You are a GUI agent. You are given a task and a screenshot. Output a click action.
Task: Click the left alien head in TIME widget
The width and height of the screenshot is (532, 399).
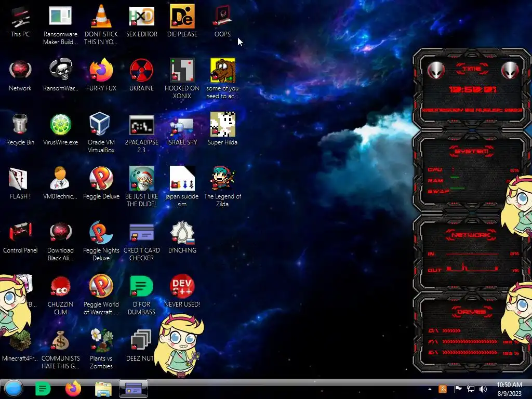coord(436,71)
